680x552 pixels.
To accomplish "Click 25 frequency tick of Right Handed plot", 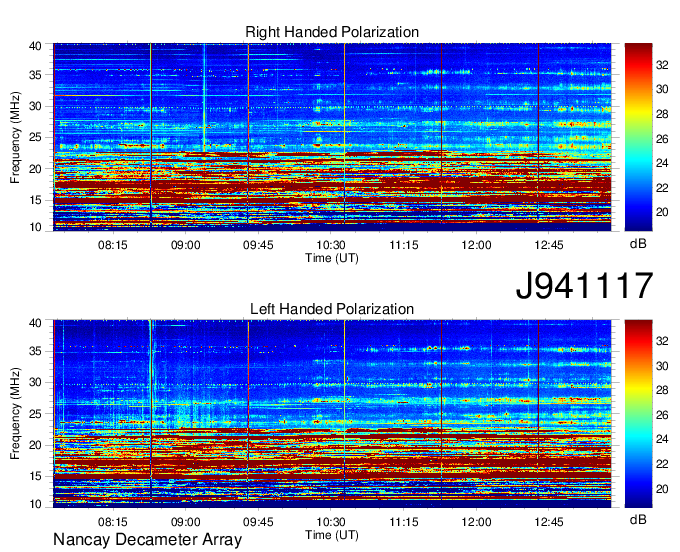I will 36,137.
